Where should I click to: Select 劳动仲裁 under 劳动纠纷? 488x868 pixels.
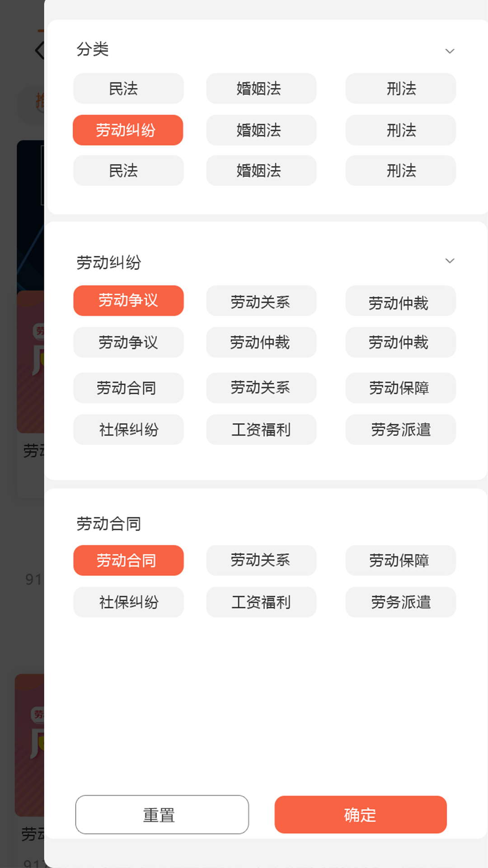coord(400,301)
